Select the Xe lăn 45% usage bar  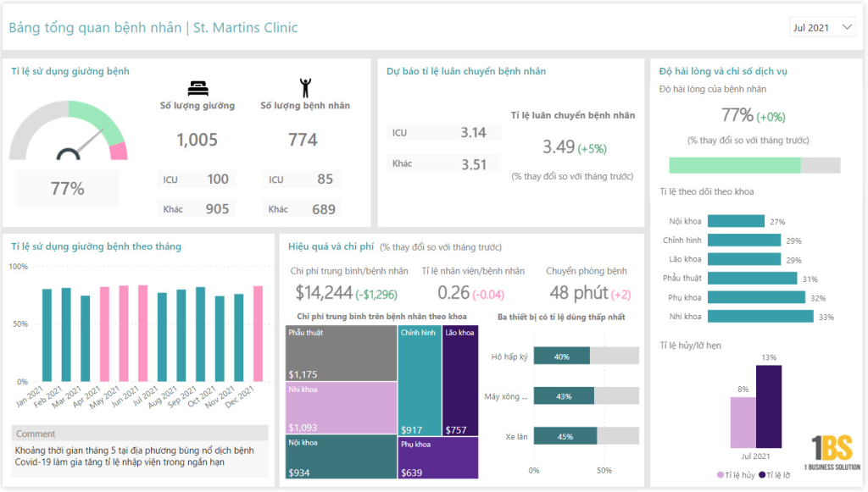click(565, 435)
